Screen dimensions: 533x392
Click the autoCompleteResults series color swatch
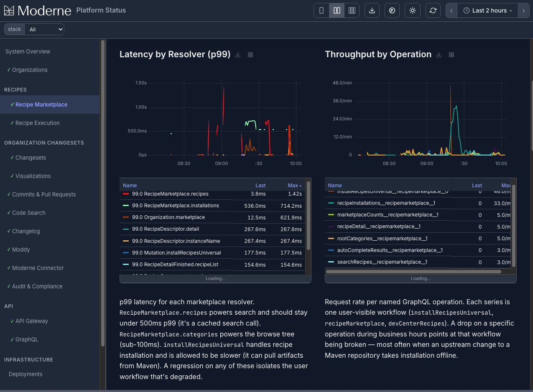[331, 250]
